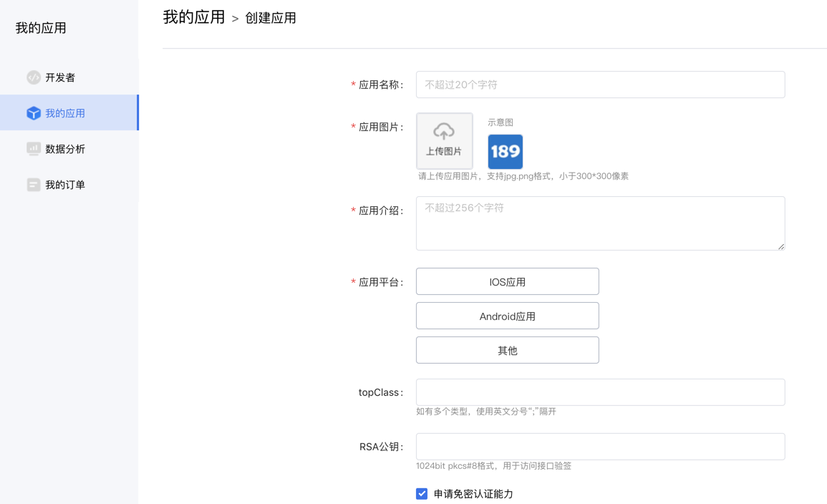Screen dimensions: 827x504
Task: Click the blue 189 sample image
Action: pyautogui.click(x=505, y=152)
